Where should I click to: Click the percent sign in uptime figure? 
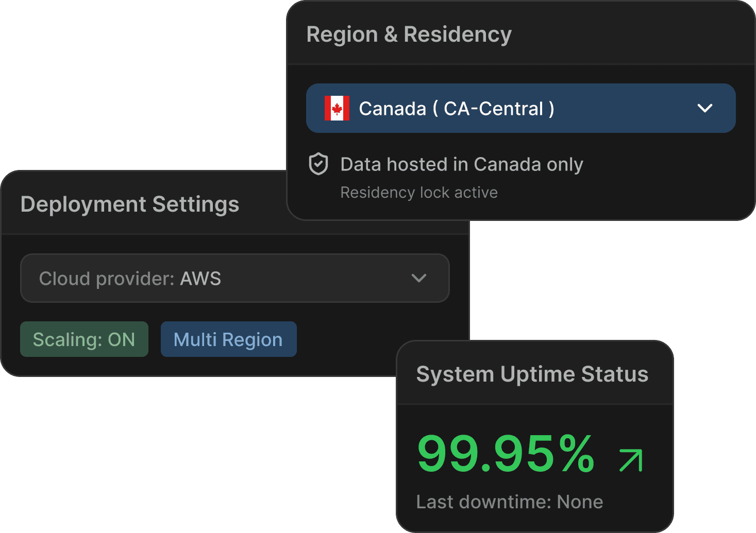tap(577, 454)
